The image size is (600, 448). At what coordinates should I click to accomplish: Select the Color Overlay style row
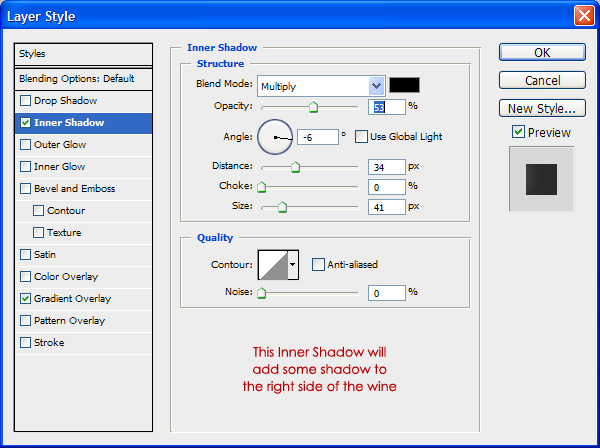pyautogui.click(x=83, y=277)
